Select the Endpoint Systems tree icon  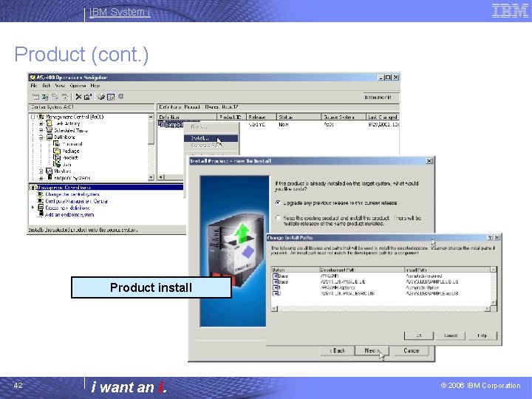pos(50,177)
